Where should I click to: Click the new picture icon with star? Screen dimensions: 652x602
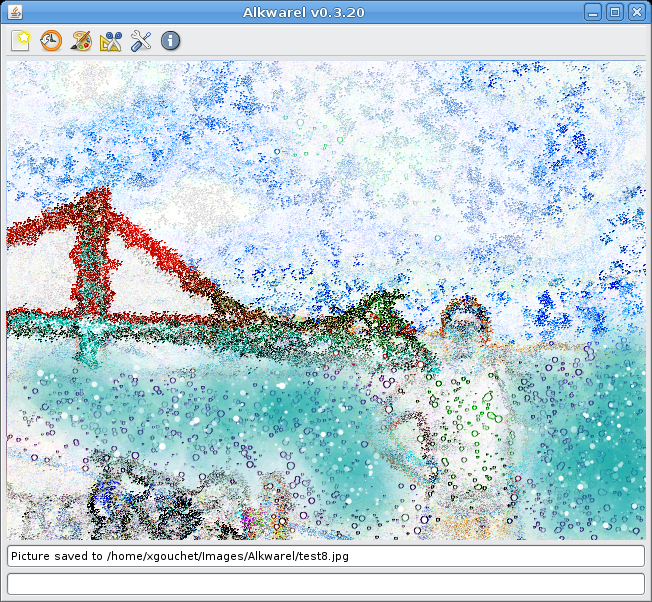tap(20, 41)
